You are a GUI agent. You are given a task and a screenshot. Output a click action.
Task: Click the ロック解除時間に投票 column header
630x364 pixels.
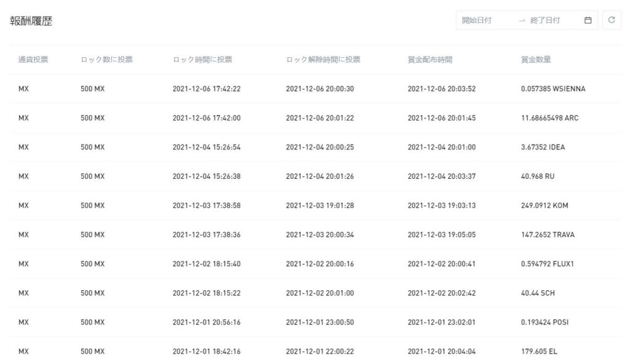coord(323,60)
